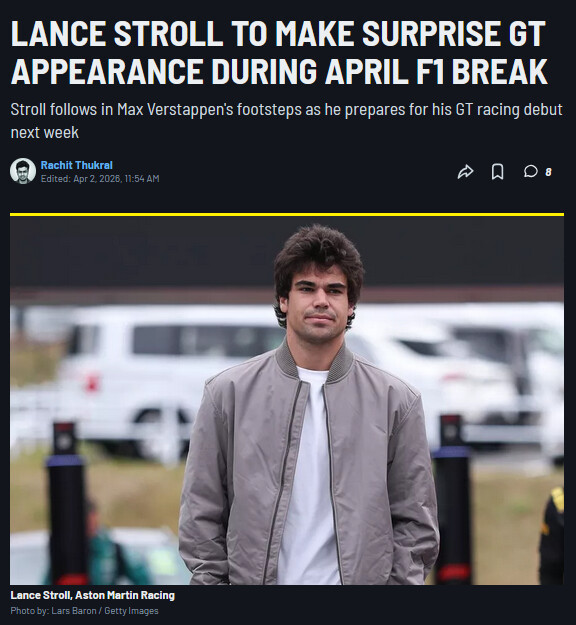
Task: Bookmark this article with the bookmark icon
Action: [x=497, y=172]
